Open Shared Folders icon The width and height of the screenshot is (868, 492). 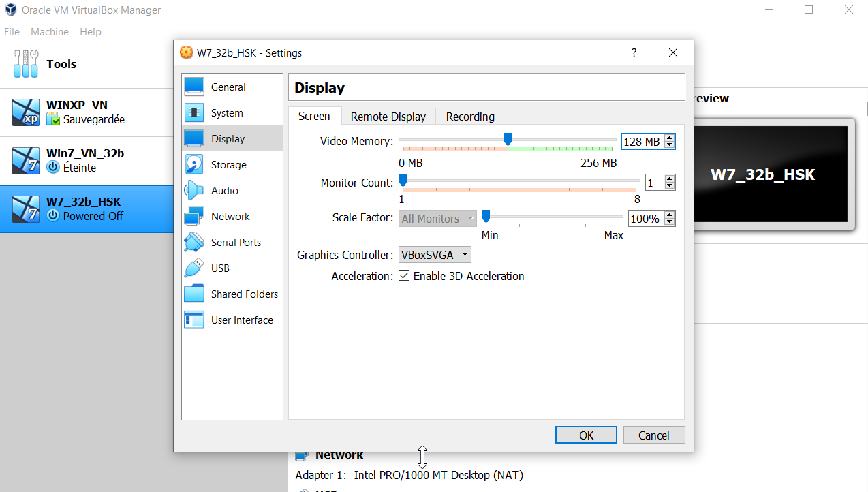tap(194, 294)
